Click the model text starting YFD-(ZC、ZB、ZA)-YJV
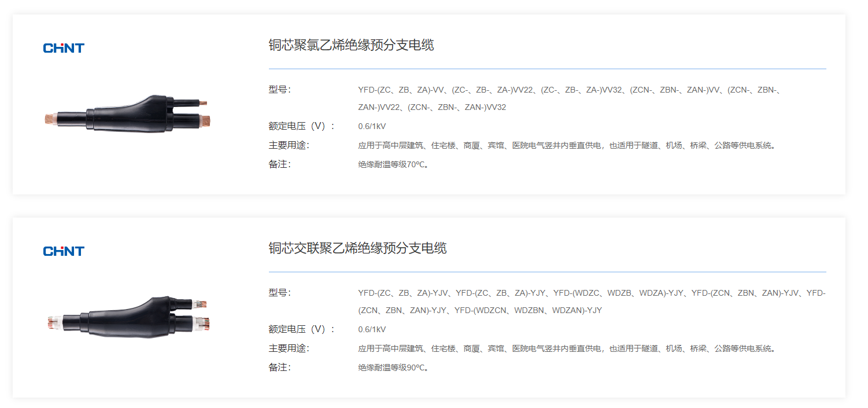 coord(592,293)
